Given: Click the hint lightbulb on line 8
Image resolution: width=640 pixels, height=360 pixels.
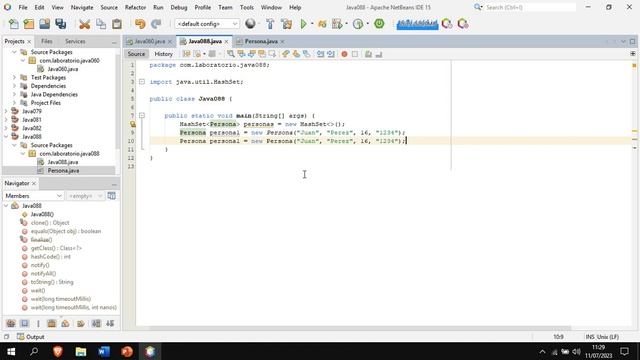Looking at the screenshot, I should pos(133,124).
